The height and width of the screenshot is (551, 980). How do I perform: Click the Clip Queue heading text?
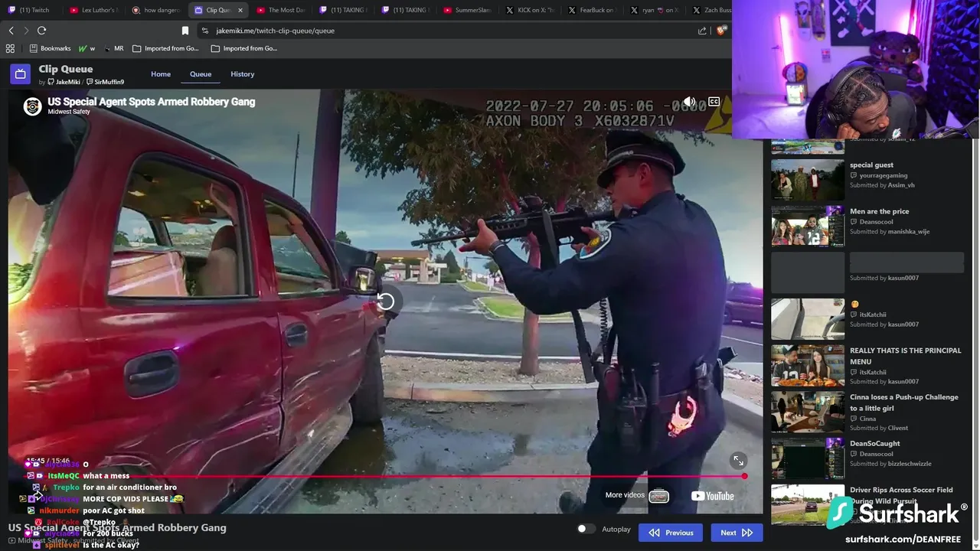pyautogui.click(x=66, y=69)
